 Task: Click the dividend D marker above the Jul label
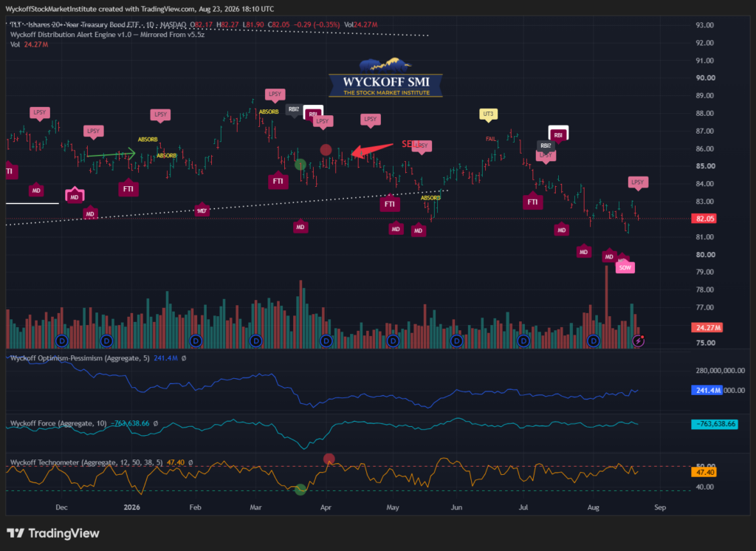(x=523, y=341)
